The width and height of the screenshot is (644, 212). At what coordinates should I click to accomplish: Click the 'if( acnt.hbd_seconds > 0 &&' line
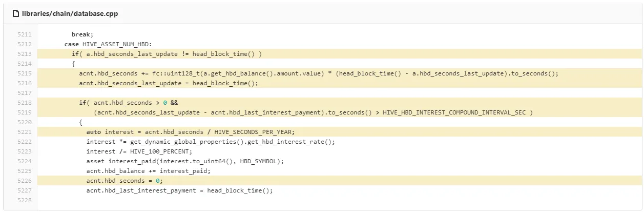(128, 103)
